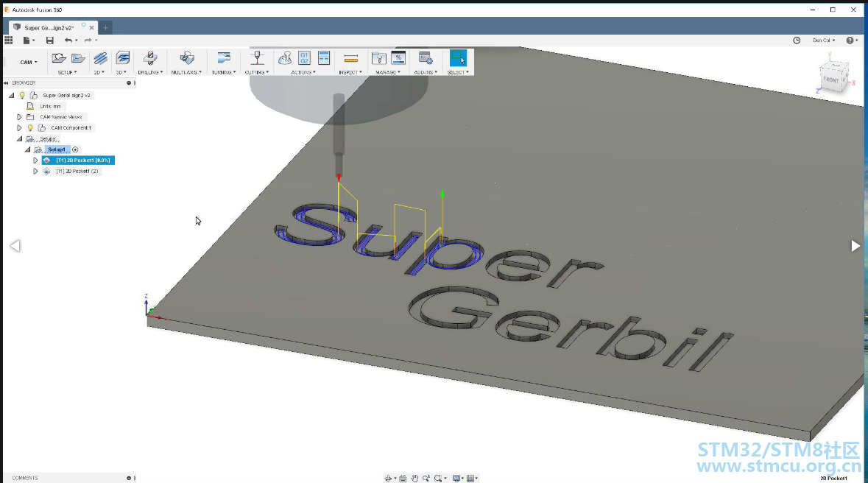
Task: Open the Scripts and Add-Ins icon
Action: point(425,57)
